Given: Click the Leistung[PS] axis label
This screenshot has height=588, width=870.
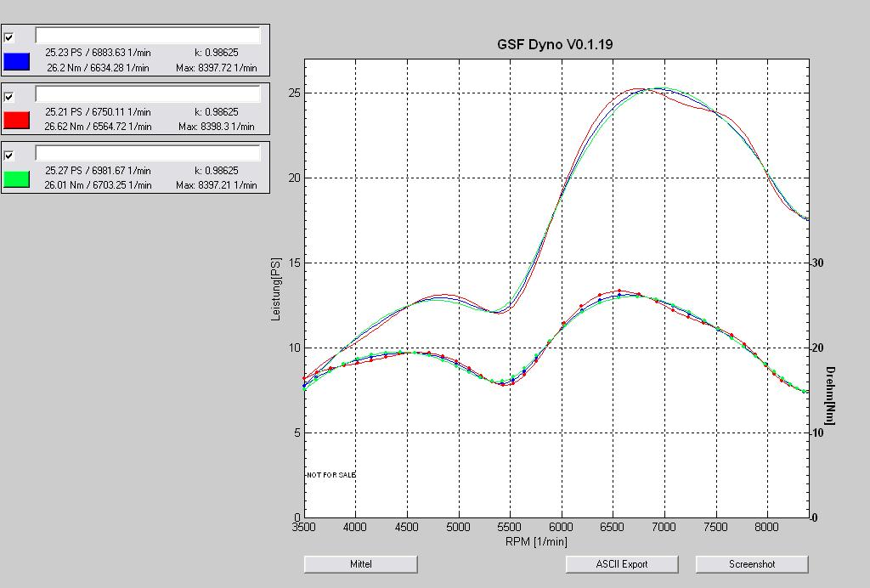Looking at the screenshot, I should coord(275,289).
